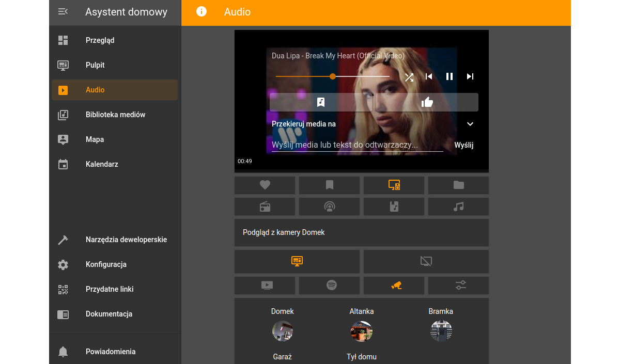This screenshot has height=364, width=620.
Task: Like the track with thumbs up button
Action: point(427,102)
